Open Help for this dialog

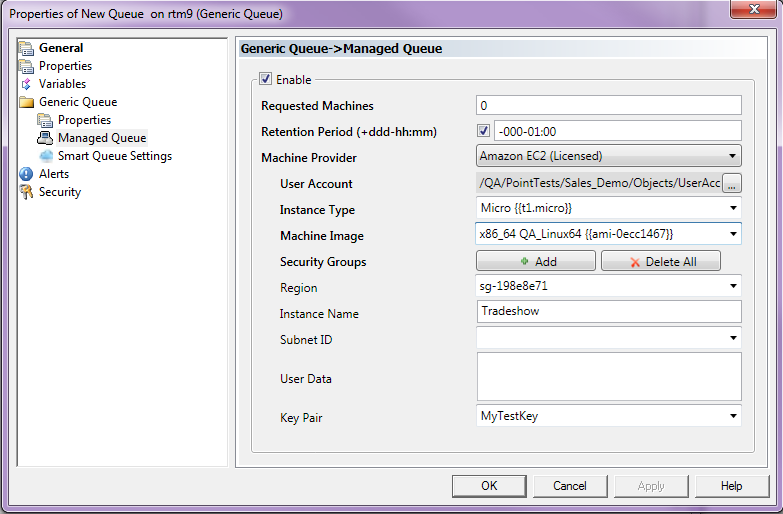point(732,486)
